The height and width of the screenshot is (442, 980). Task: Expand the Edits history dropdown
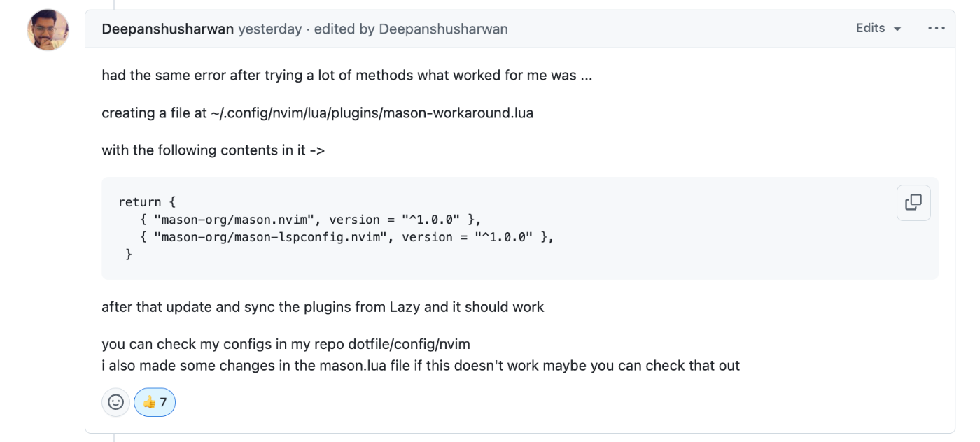(878, 29)
